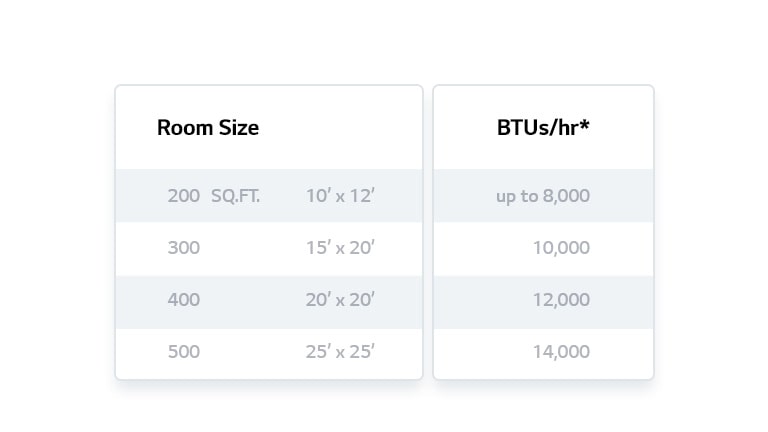The height and width of the screenshot is (432, 768).
Task: Click the 12,000 BTU value
Action: tap(561, 300)
